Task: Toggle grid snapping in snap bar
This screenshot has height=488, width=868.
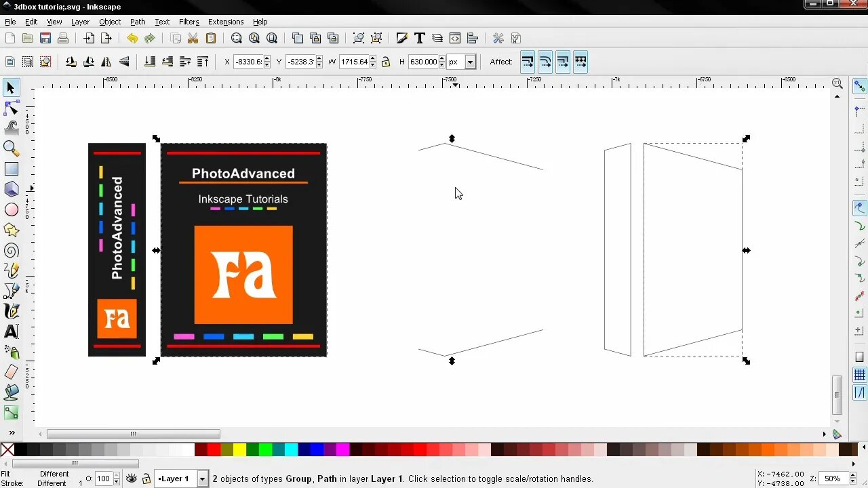Action: (859, 375)
